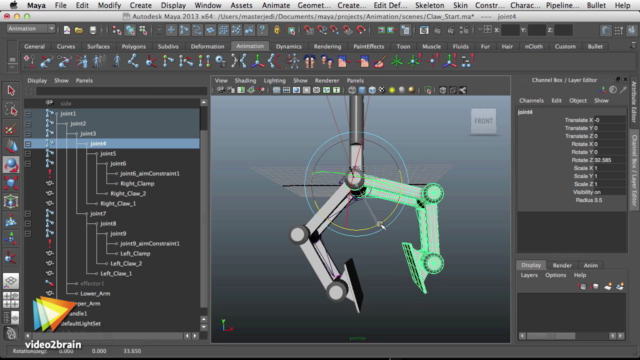This screenshot has width=640, height=360.
Task: Open the viewport Shading menu
Action: point(245,80)
